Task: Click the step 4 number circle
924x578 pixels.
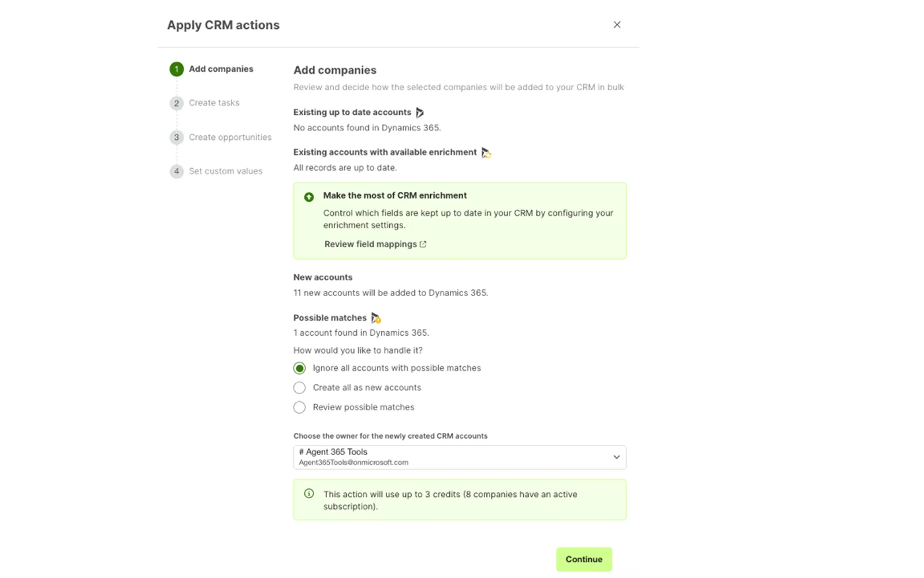Action: 177,172
